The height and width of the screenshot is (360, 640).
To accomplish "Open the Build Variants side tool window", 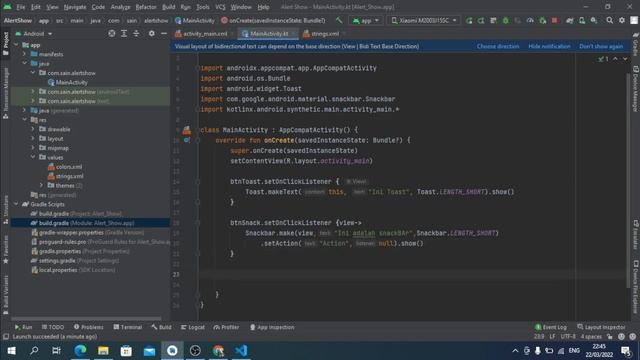I will click(x=5, y=295).
